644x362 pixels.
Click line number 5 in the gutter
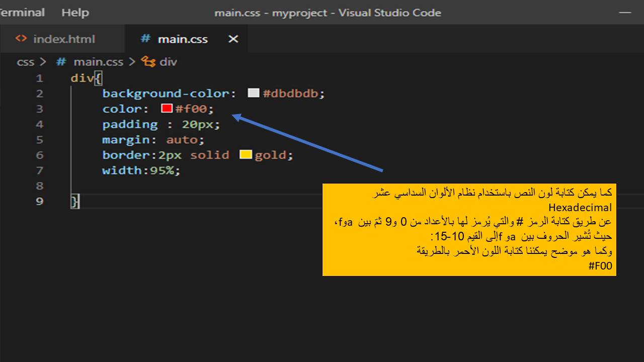pyautogui.click(x=39, y=139)
